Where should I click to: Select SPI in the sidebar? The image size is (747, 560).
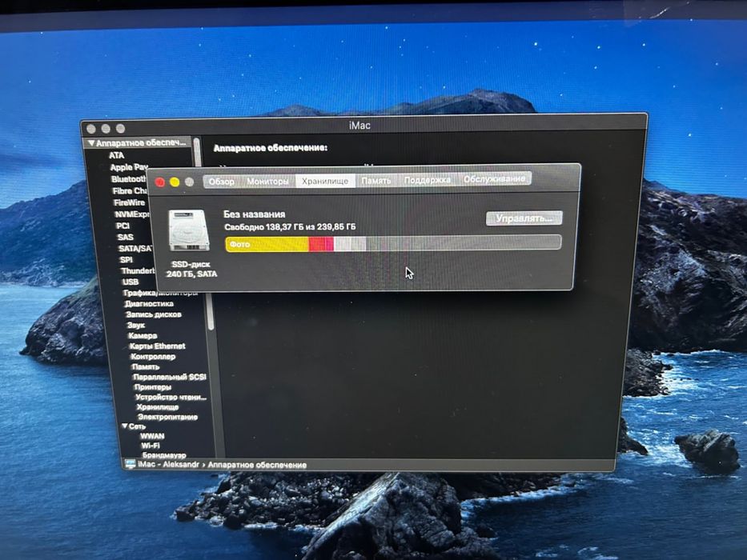point(126,260)
